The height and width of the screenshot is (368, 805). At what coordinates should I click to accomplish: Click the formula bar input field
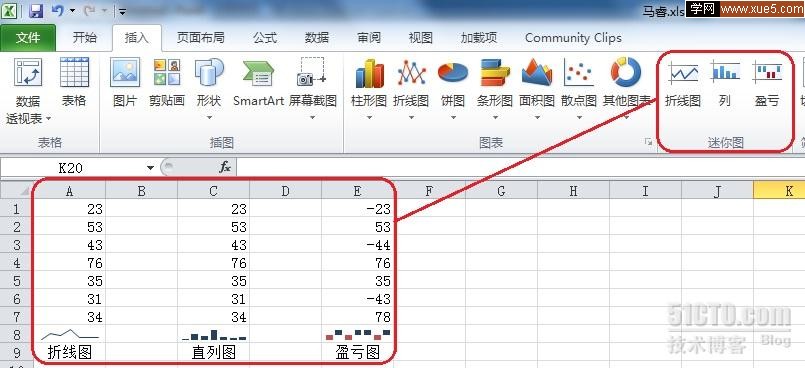(x=520, y=167)
